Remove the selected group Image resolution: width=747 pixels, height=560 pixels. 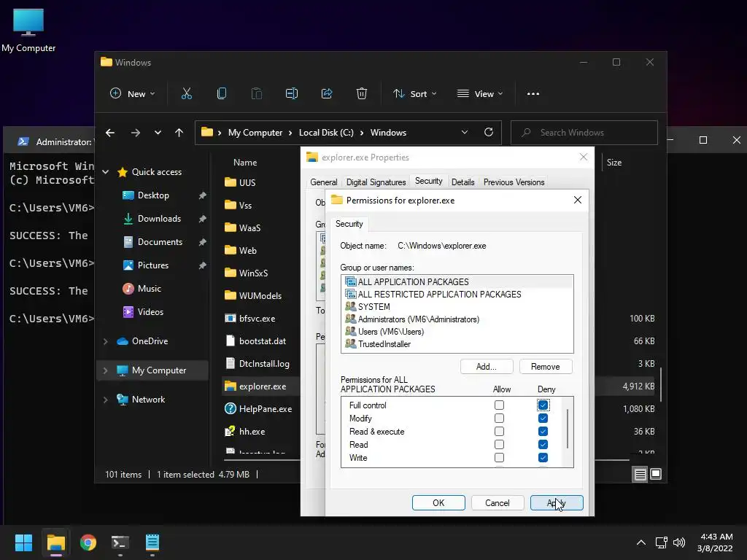pyautogui.click(x=546, y=367)
